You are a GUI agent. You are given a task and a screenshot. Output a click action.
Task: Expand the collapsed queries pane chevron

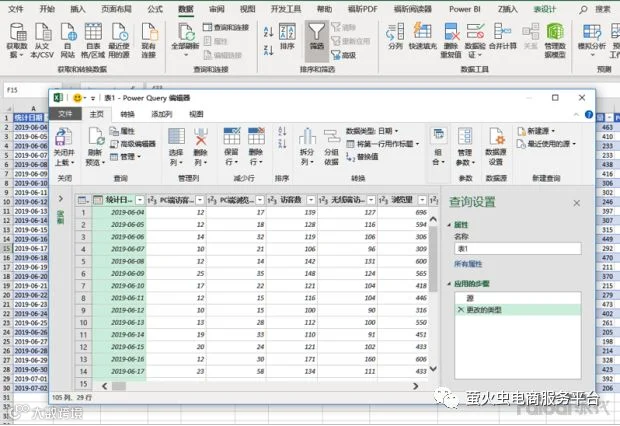tap(60, 199)
